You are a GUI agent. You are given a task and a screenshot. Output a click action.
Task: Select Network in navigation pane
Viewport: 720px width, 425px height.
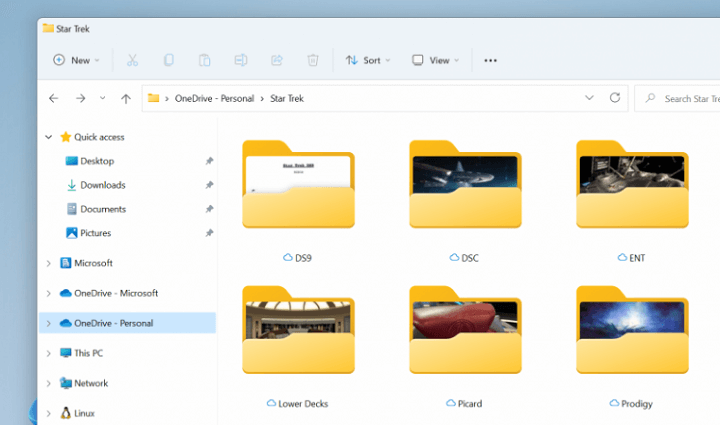click(x=91, y=383)
